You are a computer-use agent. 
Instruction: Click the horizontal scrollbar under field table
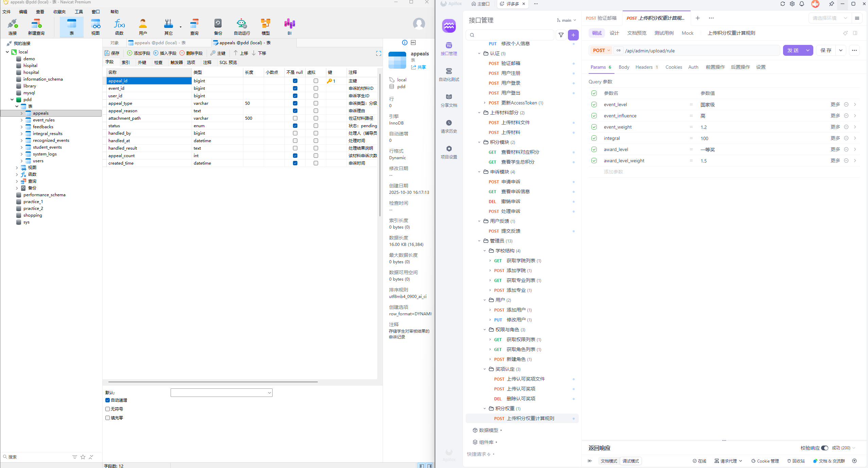(x=213, y=382)
